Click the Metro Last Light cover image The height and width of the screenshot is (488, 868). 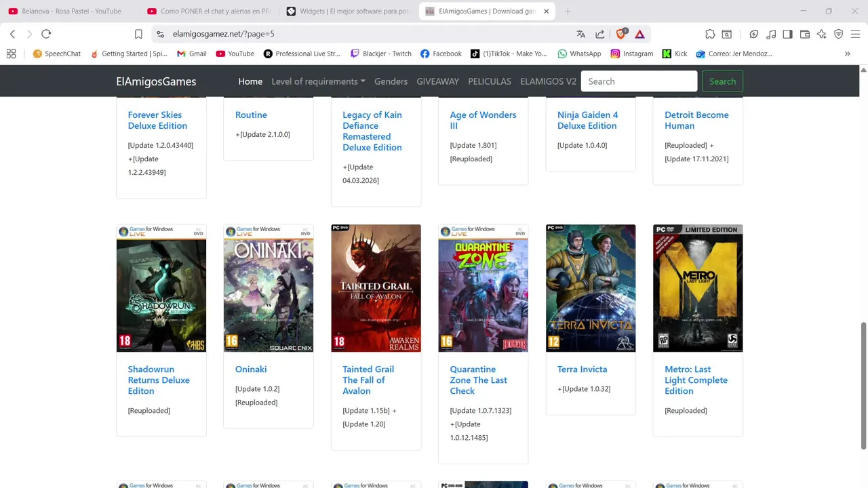[698, 288]
